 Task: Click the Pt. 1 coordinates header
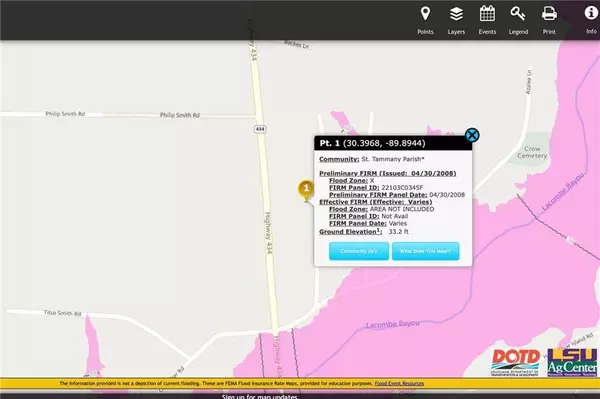click(372, 143)
